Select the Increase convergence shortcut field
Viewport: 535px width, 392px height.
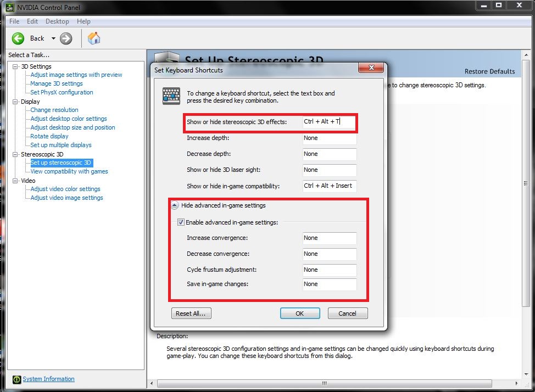(x=330, y=238)
